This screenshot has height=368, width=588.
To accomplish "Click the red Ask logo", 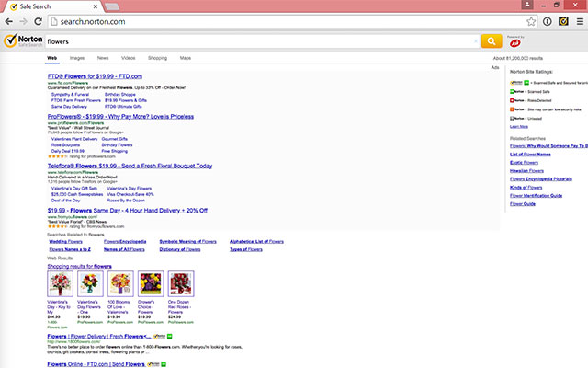I will (x=514, y=43).
